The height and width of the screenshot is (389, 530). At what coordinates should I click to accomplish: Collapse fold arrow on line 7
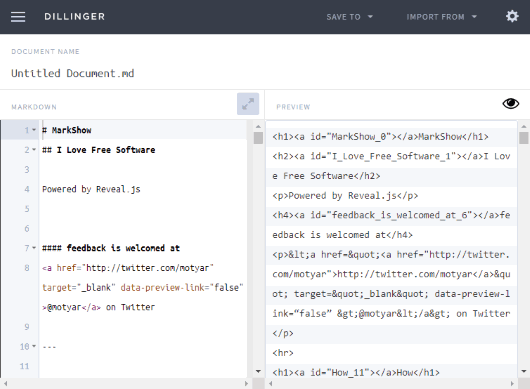(34, 248)
